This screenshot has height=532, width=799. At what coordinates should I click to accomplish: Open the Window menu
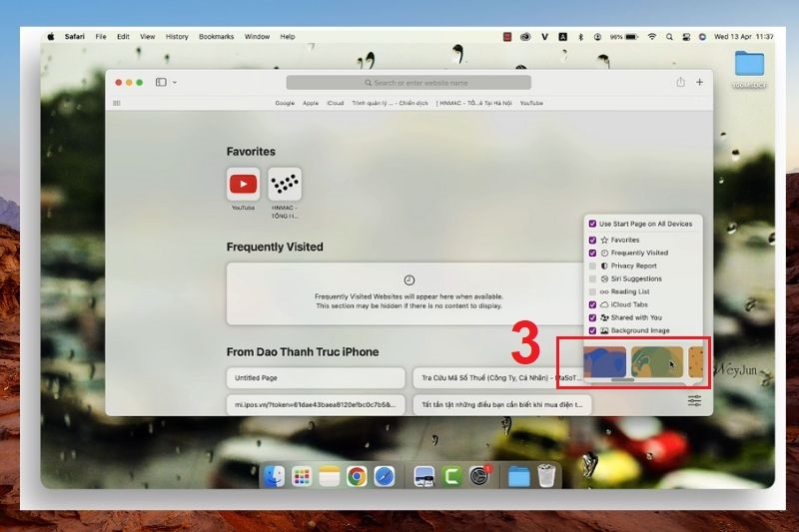coord(257,37)
